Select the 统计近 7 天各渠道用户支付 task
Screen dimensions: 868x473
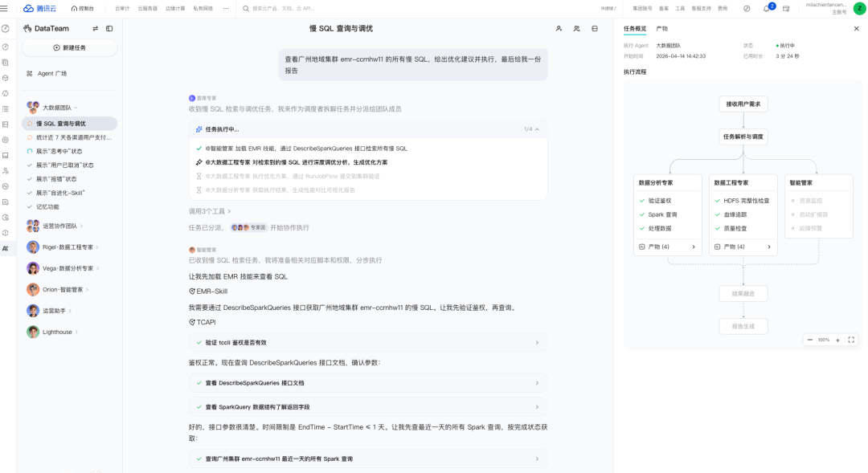pyautogui.click(x=70, y=137)
